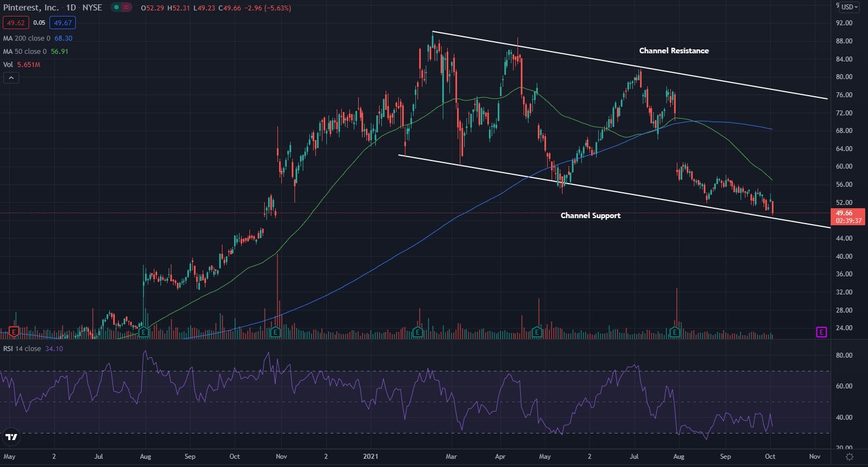Open the late-October 2020 earnings E marker

[275, 332]
